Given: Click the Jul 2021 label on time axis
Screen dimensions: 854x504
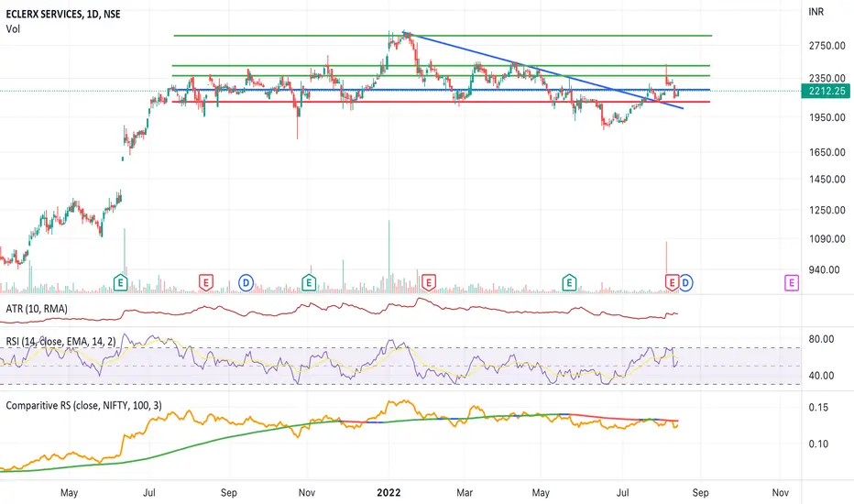Looking at the screenshot, I should pos(148,493).
